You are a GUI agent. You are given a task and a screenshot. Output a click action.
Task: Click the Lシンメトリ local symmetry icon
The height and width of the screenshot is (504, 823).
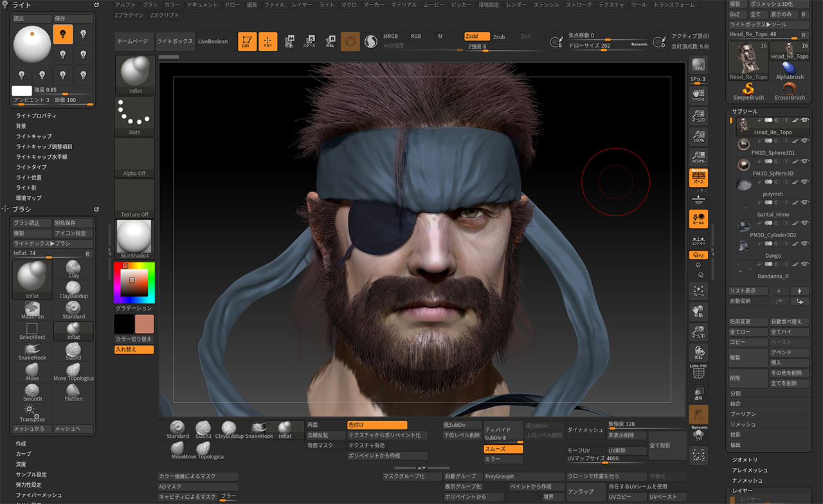click(698, 241)
